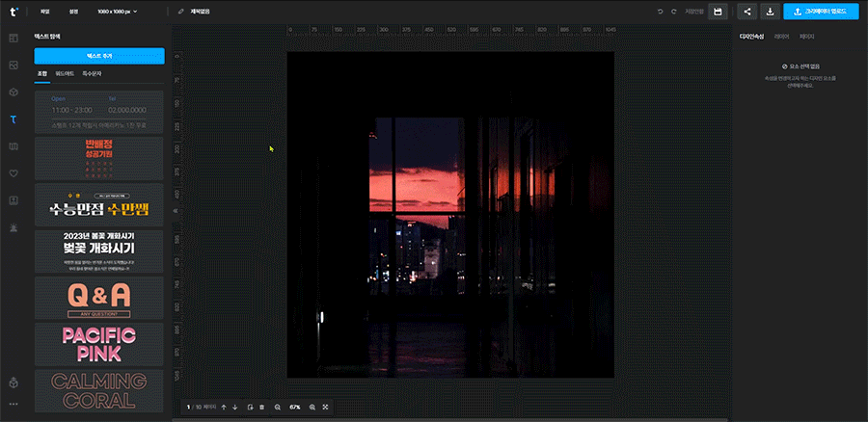This screenshot has height=422, width=868.
Task: Zoom in the canvas
Action: coord(312,408)
